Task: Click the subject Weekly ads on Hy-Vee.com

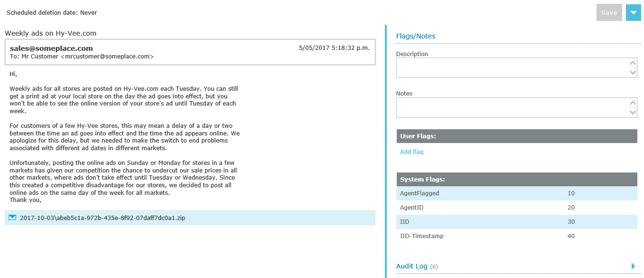Action: pos(51,33)
